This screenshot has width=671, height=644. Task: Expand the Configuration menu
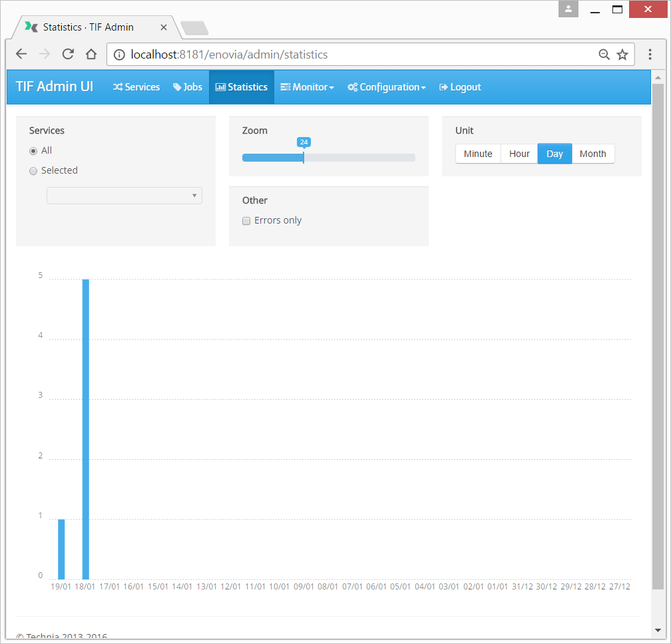tap(386, 87)
